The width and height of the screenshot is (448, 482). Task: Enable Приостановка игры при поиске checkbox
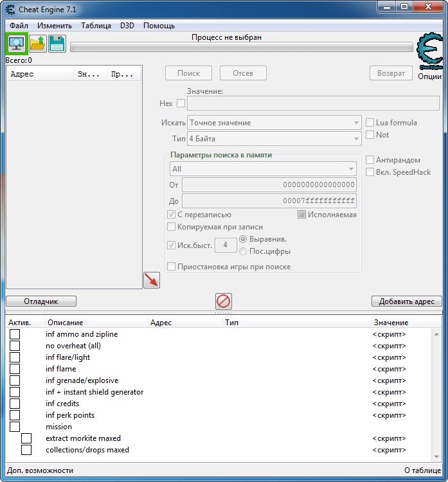tap(171, 266)
